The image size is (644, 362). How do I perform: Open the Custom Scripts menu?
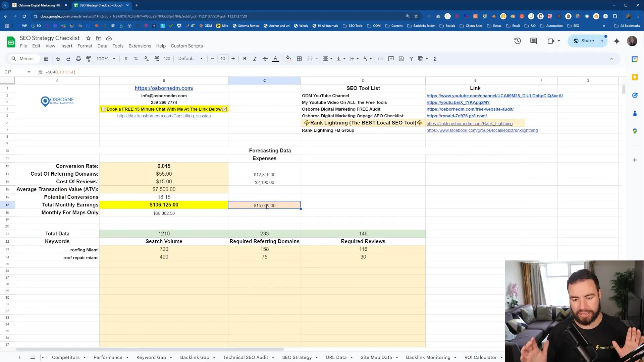coord(187,46)
